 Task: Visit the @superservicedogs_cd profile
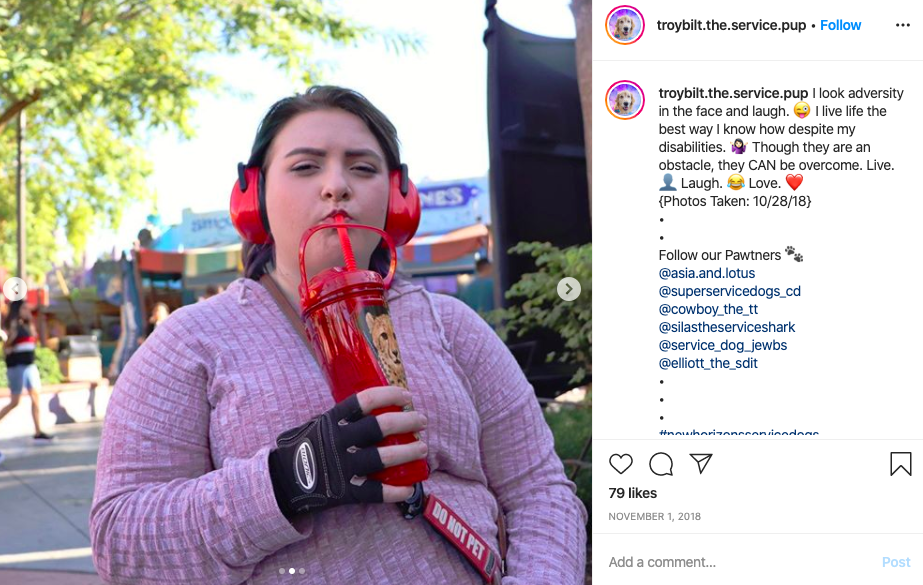click(729, 291)
